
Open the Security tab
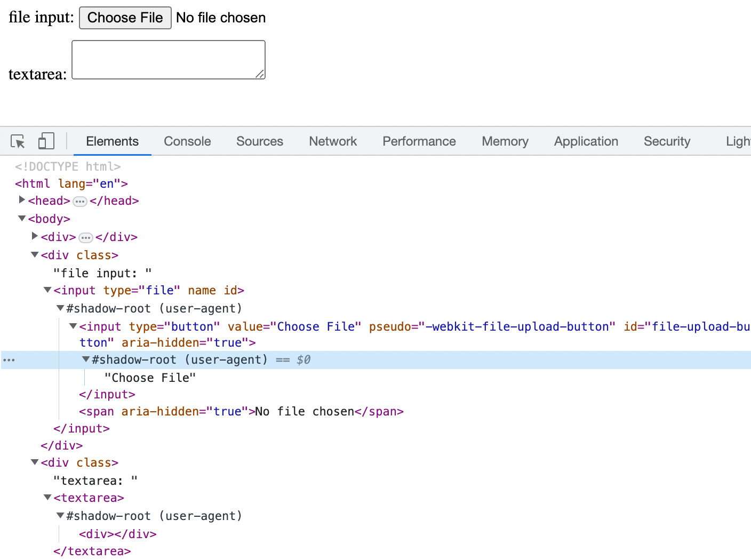(667, 141)
